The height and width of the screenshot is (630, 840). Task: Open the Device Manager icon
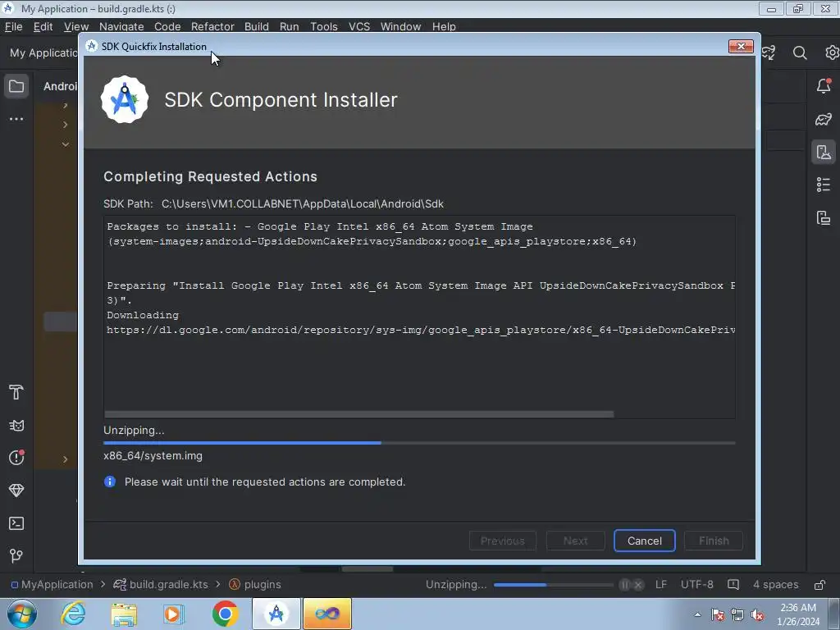tap(824, 152)
